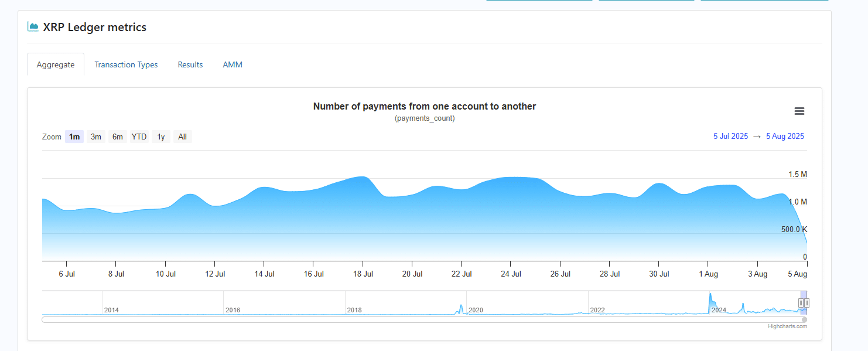
Task: Switch to the AMM tab
Action: click(x=233, y=64)
